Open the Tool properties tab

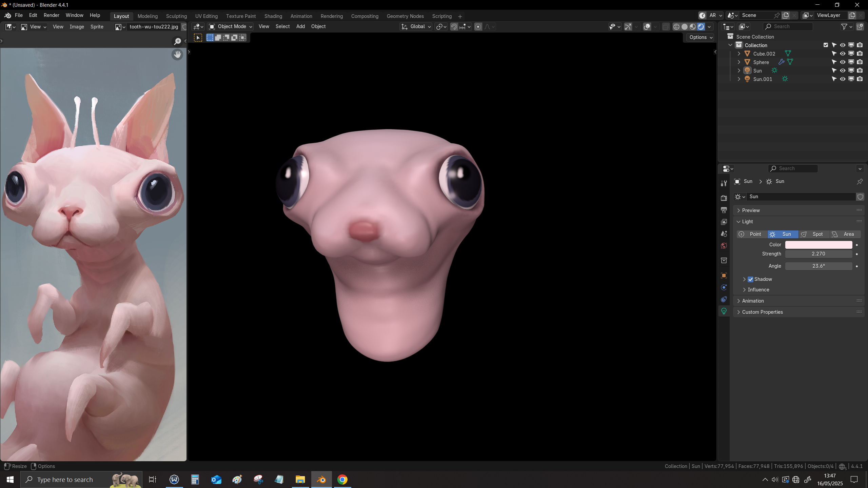[x=724, y=183]
